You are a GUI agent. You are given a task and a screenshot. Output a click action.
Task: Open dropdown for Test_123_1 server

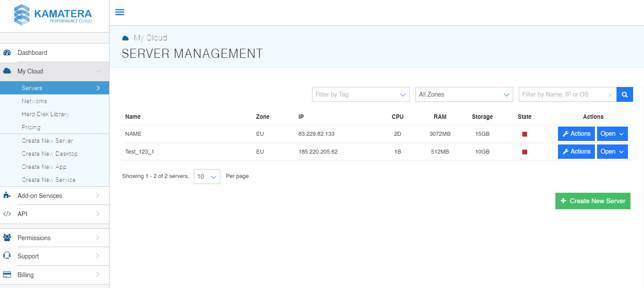612,152
